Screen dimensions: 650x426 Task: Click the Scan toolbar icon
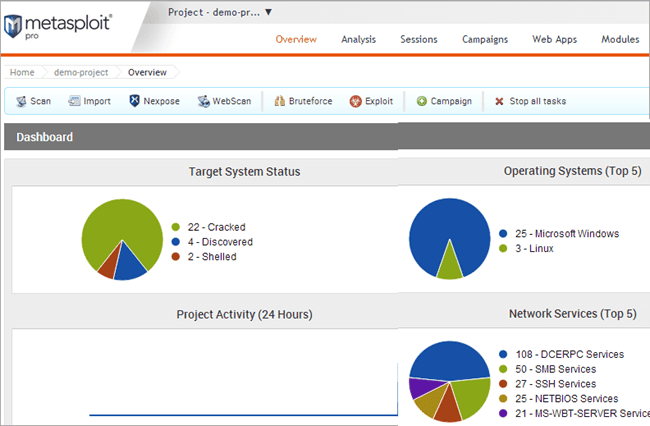coord(21,101)
